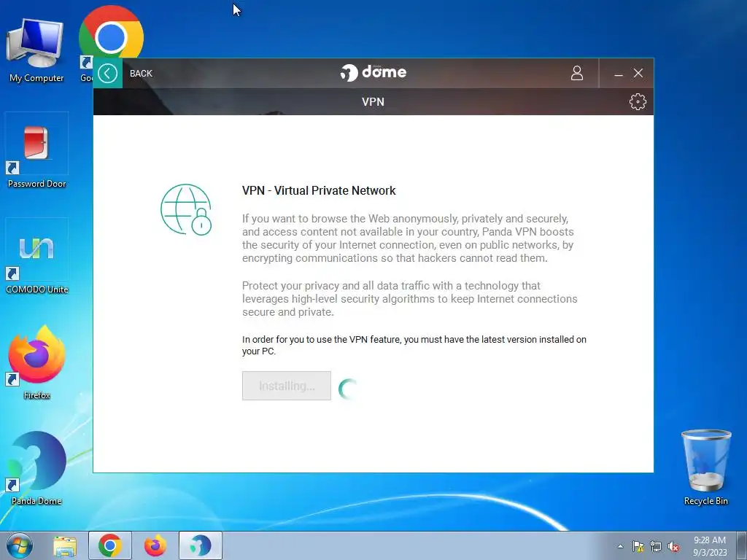Minimize the Panda Dome window
This screenshot has height=560, width=747.
[x=619, y=74]
